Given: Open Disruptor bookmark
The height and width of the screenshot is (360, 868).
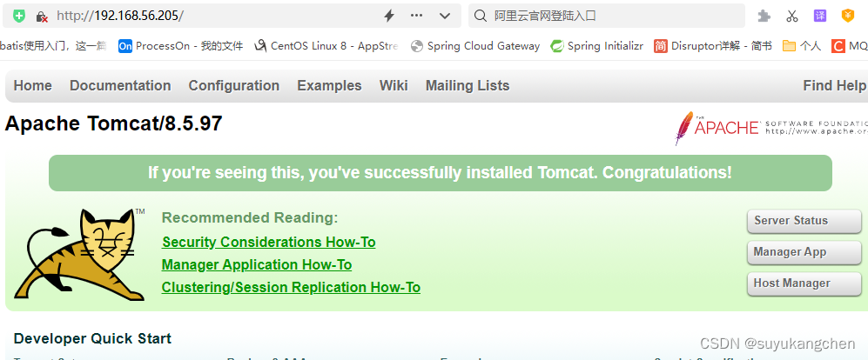Looking at the screenshot, I should pos(712,46).
